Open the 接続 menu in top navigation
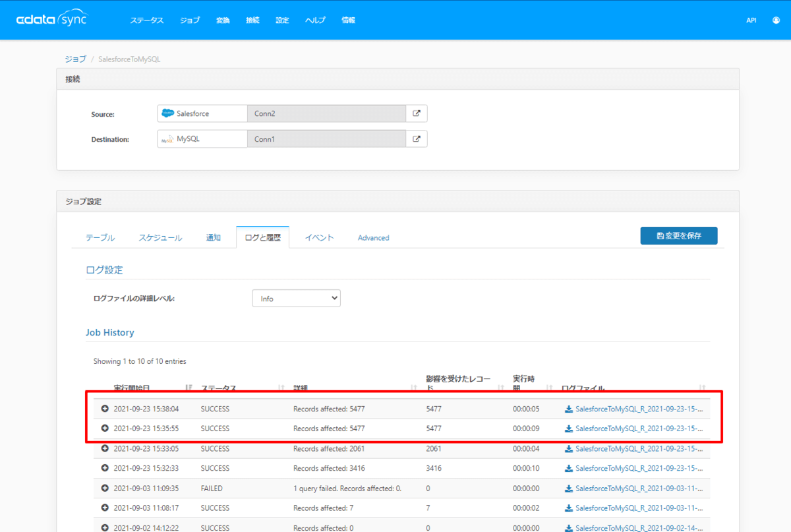Viewport: 791px width, 532px height. coord(252,20)
